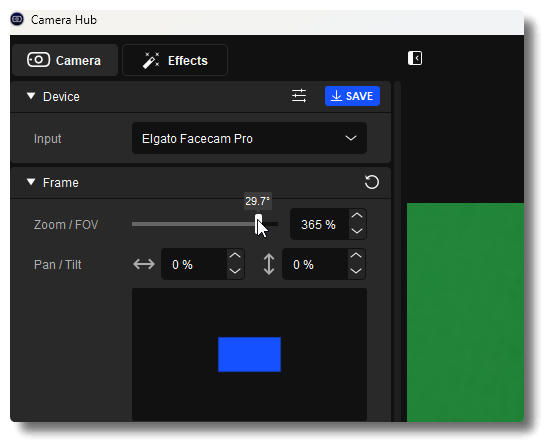Click the vertical tilt arrows icon

(269, 264)
